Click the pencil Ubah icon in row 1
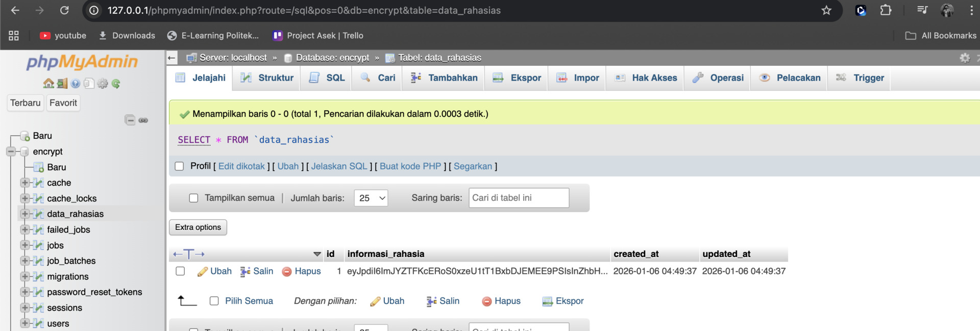This screenshot has width=980, height=331. pos(203,271)
